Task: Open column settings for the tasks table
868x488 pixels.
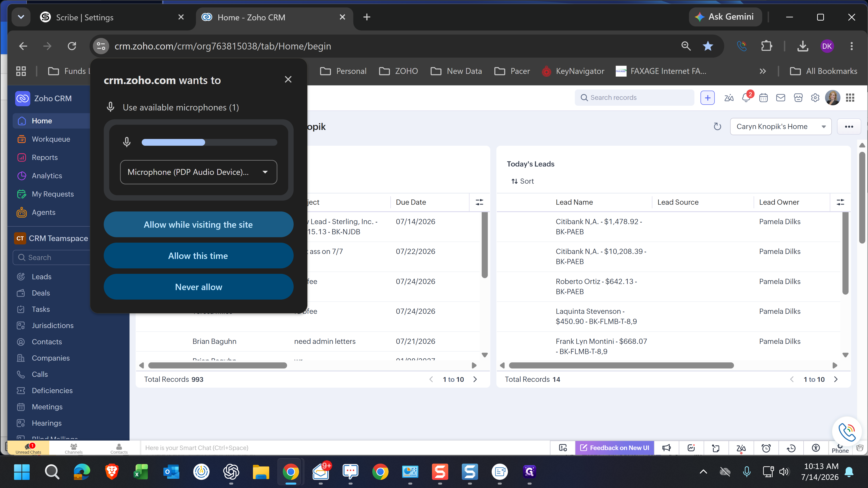Action: (479, 202)
